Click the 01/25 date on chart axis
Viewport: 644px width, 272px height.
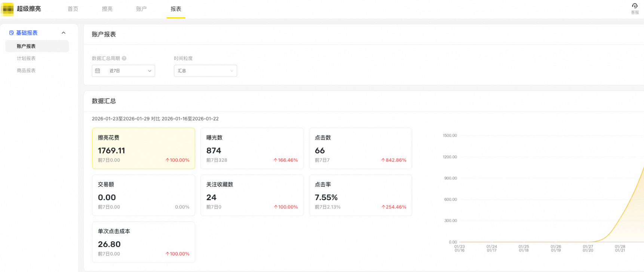(x=524, y=247)
